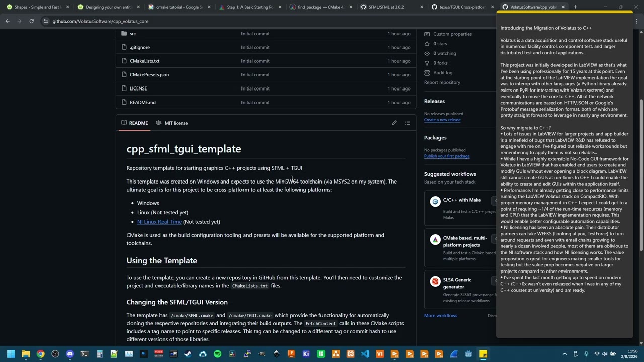Click the C/C++ with Make workflow icon
Viewport: 644px width, 362px height.
(x=435, y=202)
